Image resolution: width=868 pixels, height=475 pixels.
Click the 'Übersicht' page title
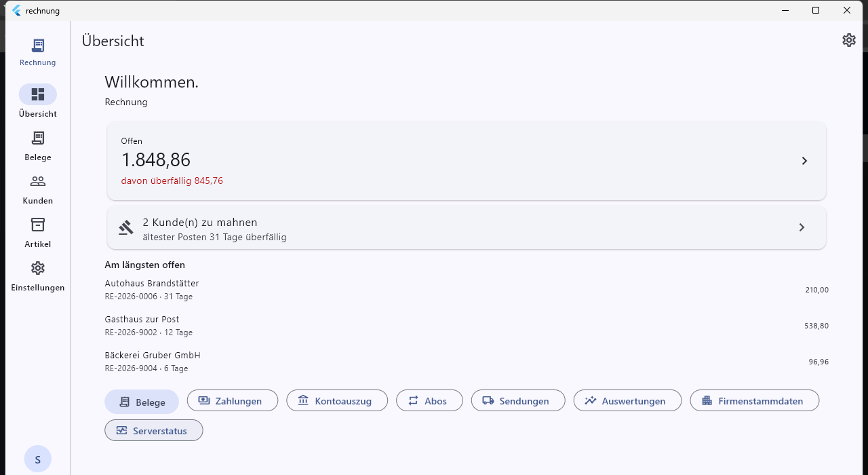tap(113, 41)
